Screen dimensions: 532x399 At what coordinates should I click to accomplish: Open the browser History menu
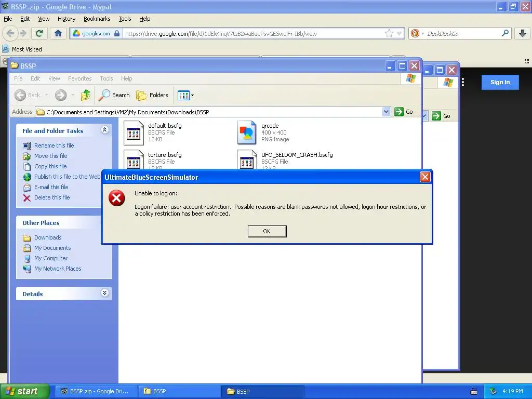pyautogui.click(x=66, y=19)
